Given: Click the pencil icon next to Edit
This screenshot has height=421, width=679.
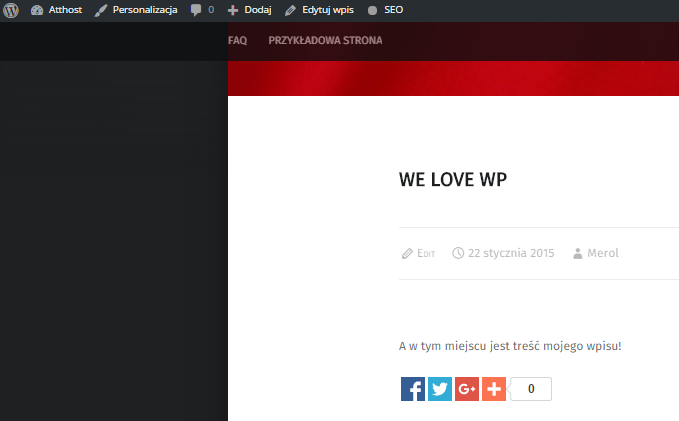Looking at the screenshot, I should point(407,253).
